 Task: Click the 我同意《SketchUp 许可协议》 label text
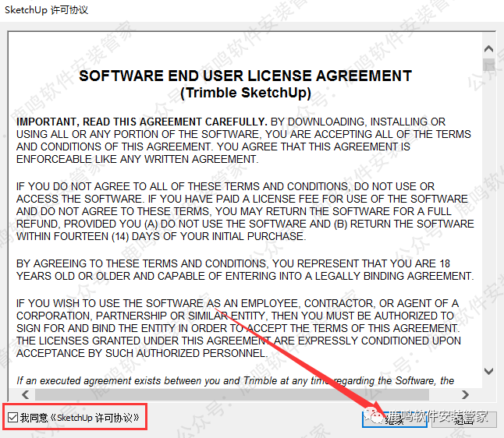(80, 418)
